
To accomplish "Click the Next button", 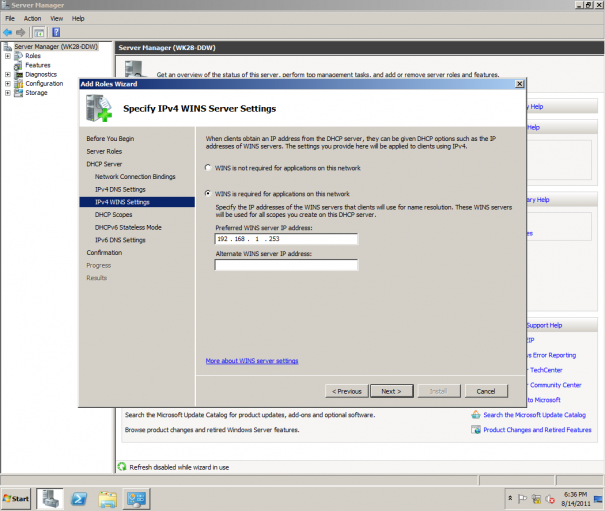I will click(x=392, y=391).
